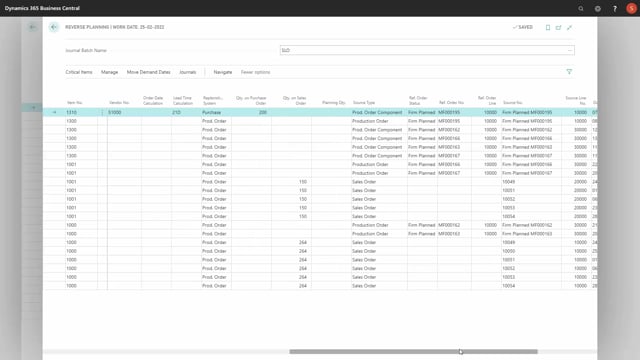Image resolution: width=640 pixels, height=360 pixels.
Task: Click the Source Type column header
Action: tap(364, 103)
